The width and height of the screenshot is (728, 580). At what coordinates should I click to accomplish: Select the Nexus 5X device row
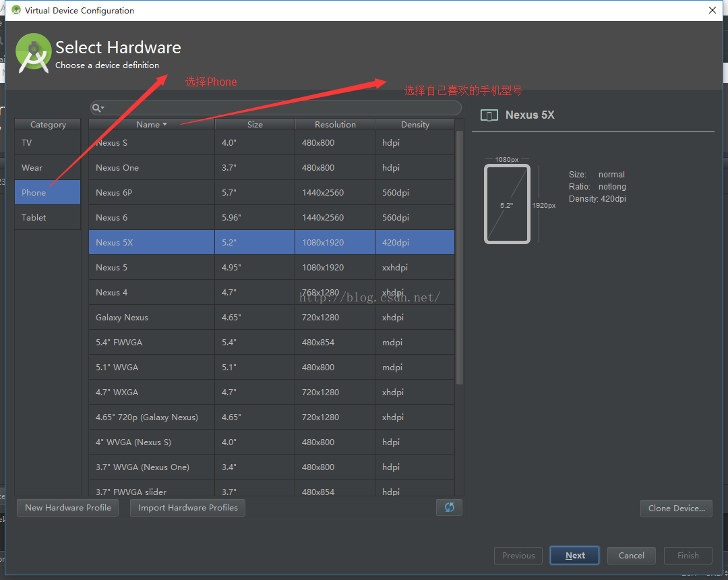(x=272, y=242)
